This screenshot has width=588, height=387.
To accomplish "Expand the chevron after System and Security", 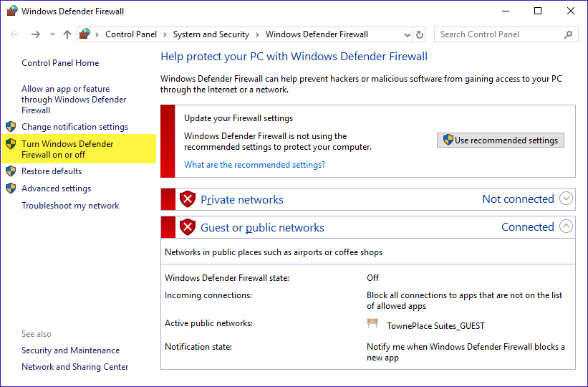I will pyautogui.click(x=257, y=35).
